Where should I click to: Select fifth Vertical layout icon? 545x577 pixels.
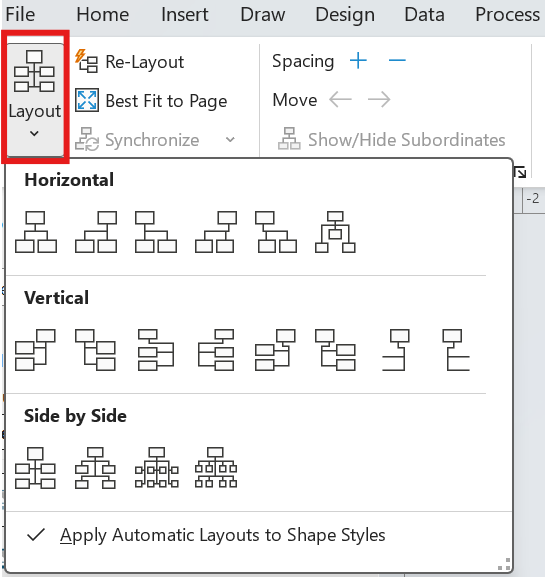(x=275, y=350)
